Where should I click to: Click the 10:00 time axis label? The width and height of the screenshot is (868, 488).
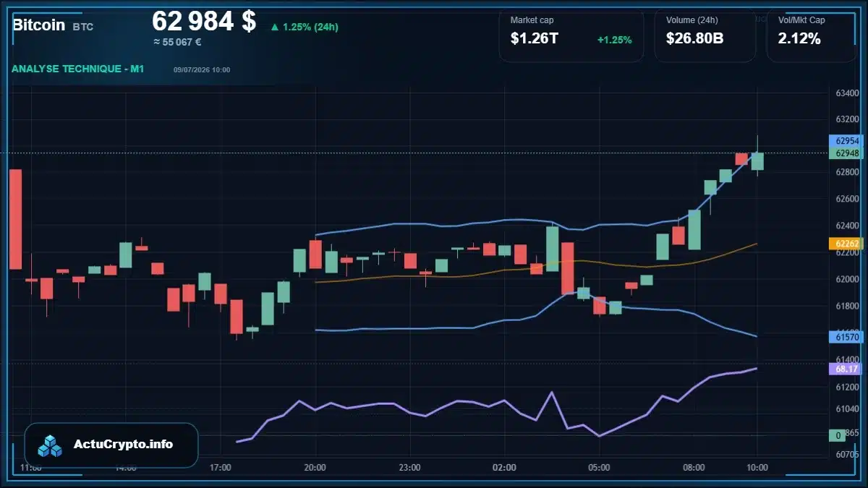point(757,468)
